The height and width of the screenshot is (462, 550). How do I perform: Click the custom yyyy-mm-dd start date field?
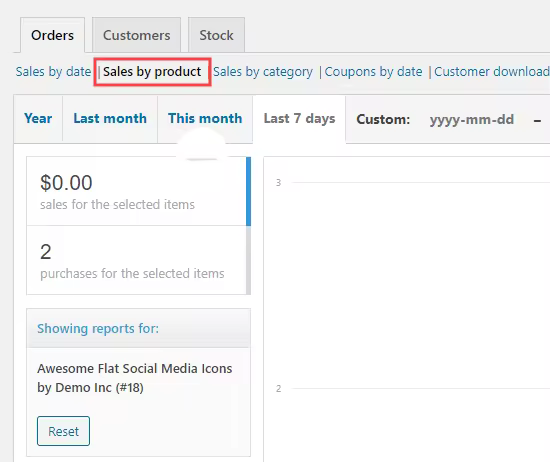[472, 120]
